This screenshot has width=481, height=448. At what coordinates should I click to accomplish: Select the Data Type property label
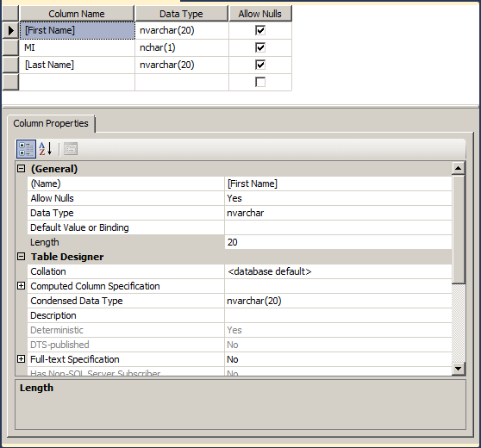point(126,213)
